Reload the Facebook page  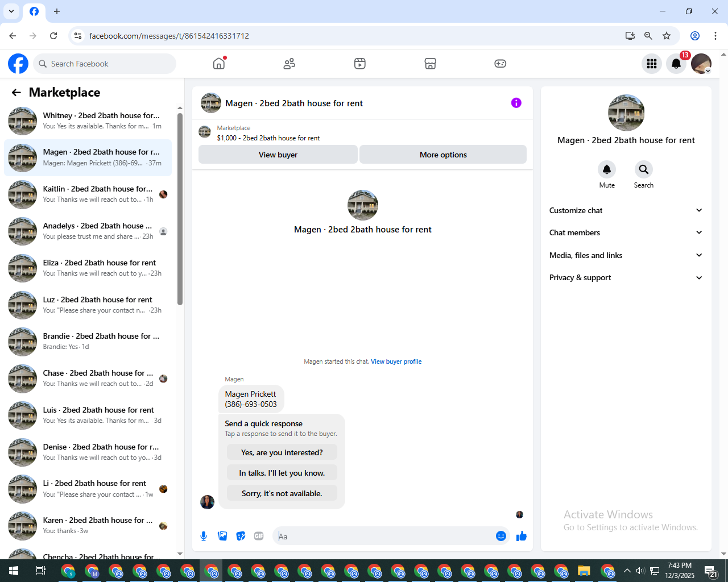[53, 36]
